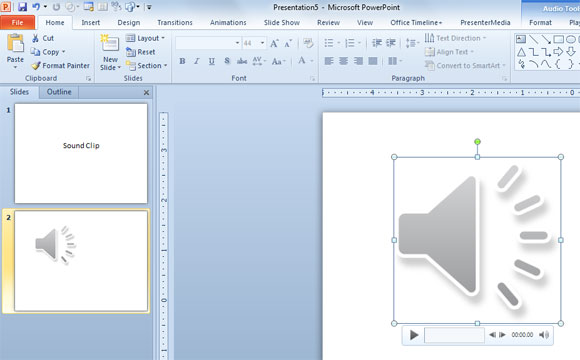580x360 pixels.
Task: Select the Arrow line shape
Action: 546,39
